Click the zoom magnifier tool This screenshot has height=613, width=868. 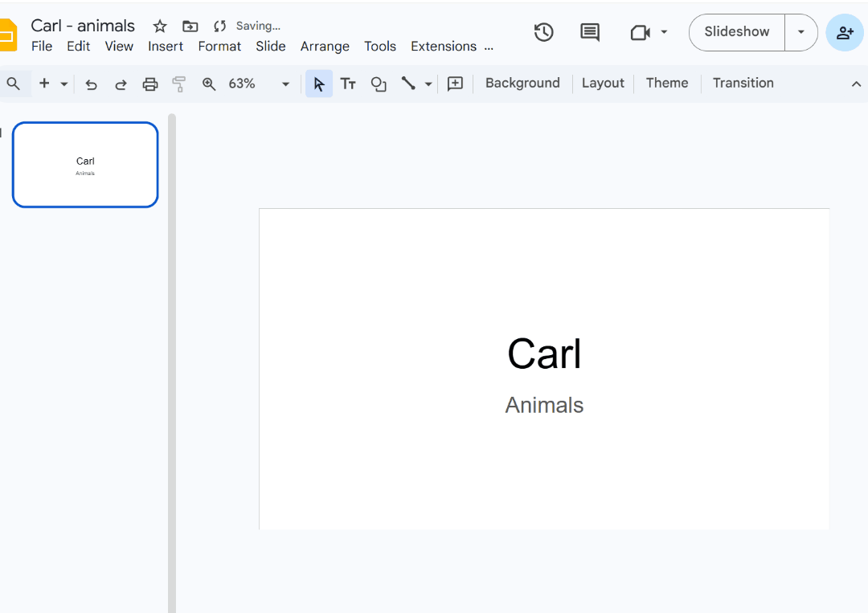pyautogui.click(x=209, y=84)
